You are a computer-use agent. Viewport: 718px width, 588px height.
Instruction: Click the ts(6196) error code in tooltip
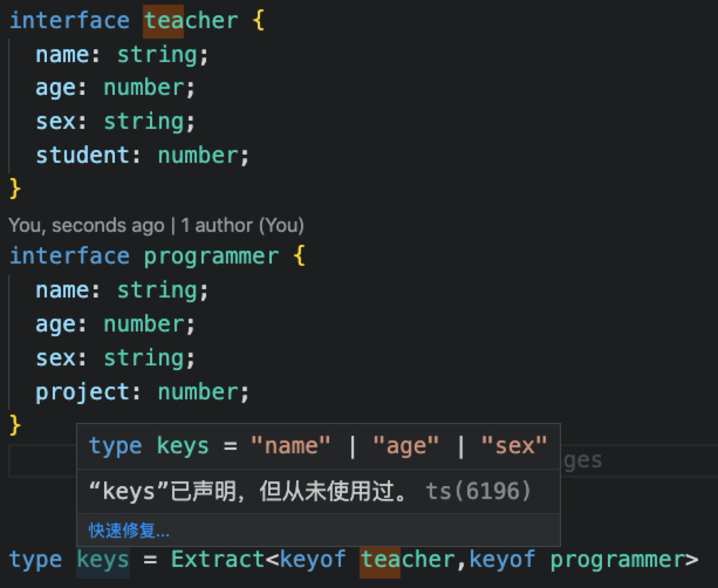coord(478,491)
